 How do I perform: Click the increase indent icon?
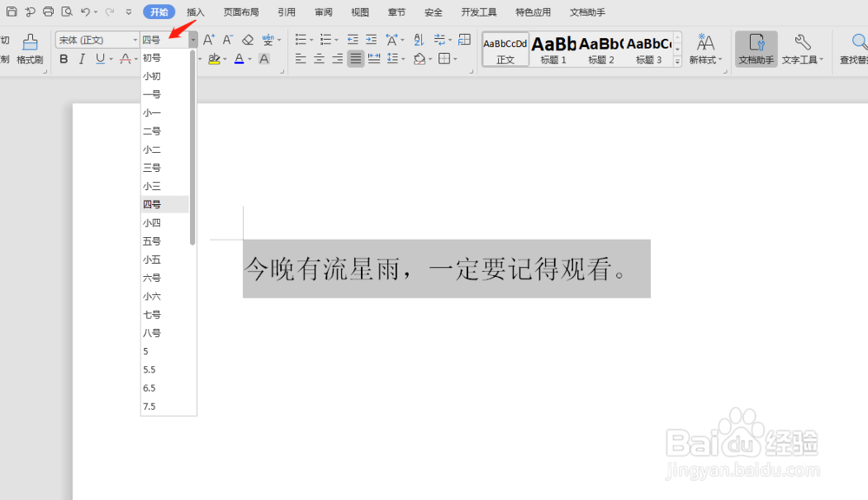pos(371,39)
